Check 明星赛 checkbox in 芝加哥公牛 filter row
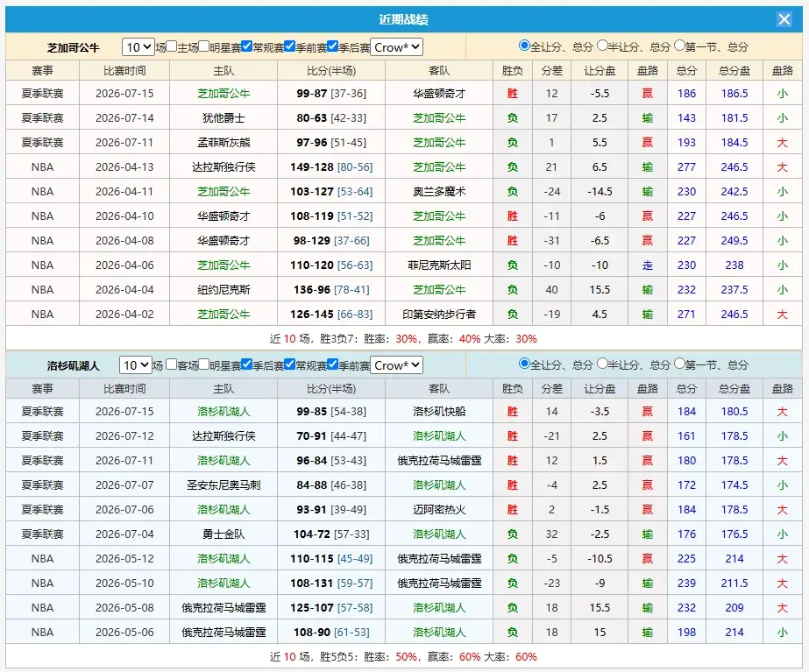Image resolution: width=809 pixels, height=672 pixels. pyautogui.click(x=204, y=46)
